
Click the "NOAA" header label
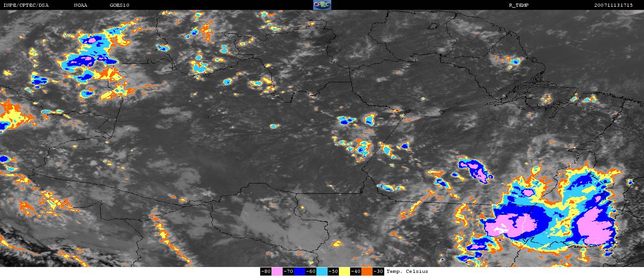[x=80, y=5]
